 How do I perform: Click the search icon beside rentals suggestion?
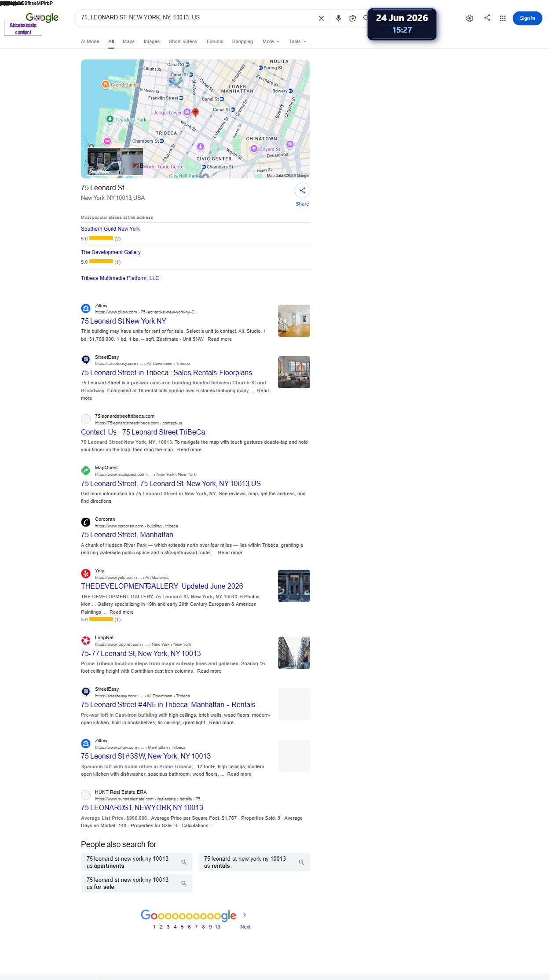(x=301, y=862)
